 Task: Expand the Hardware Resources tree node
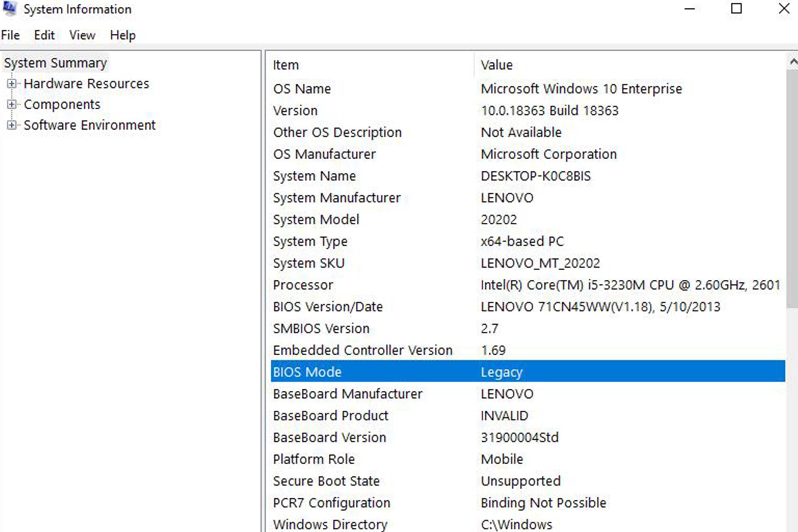click(x=12, y=84)
